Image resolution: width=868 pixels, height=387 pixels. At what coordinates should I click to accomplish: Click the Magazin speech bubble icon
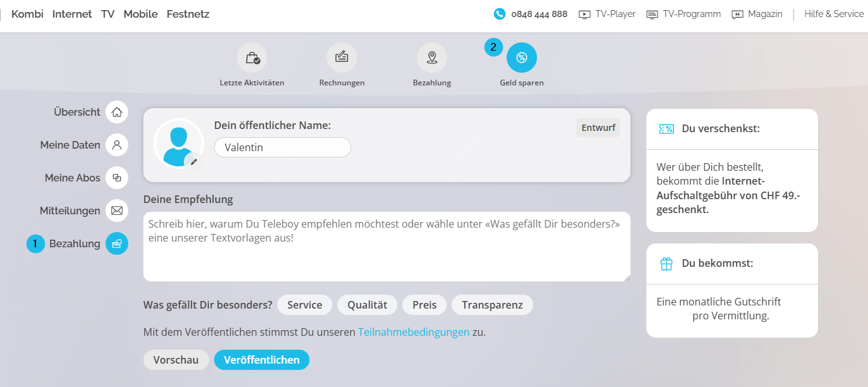tap(737, 15)
